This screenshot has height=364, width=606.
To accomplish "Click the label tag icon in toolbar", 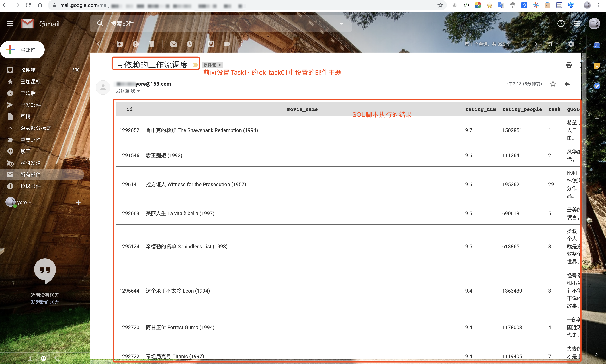I will [x=227, y=44].
